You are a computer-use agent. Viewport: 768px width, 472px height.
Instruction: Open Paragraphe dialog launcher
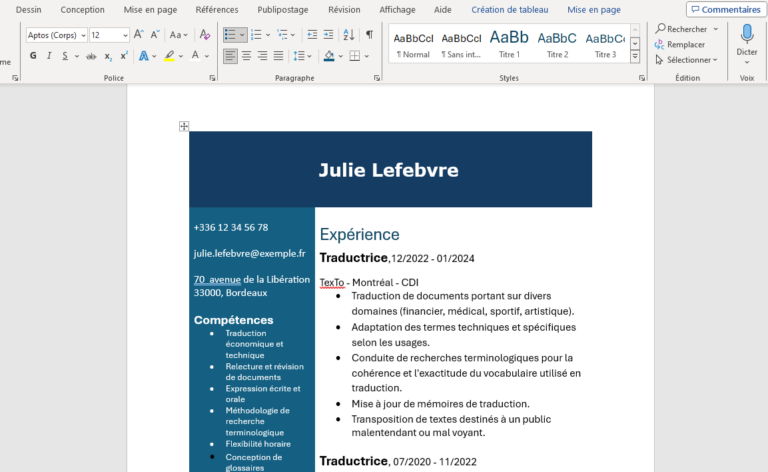coord(377,78)
